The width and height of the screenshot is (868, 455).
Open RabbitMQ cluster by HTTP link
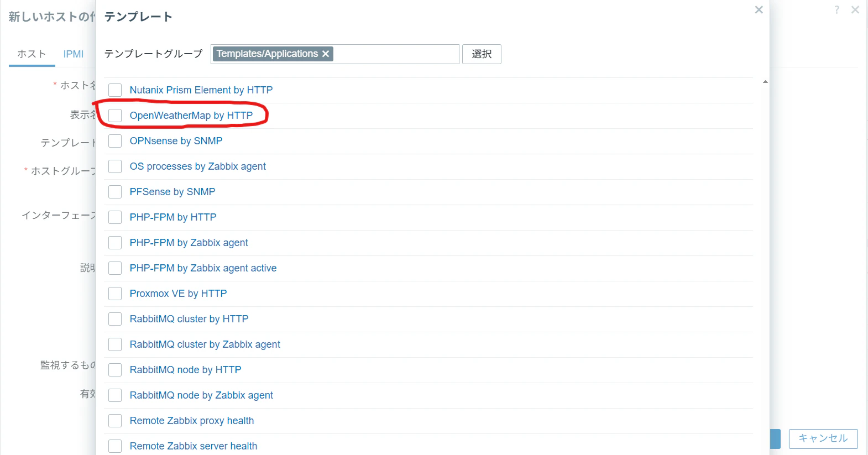tap(189, 319)
